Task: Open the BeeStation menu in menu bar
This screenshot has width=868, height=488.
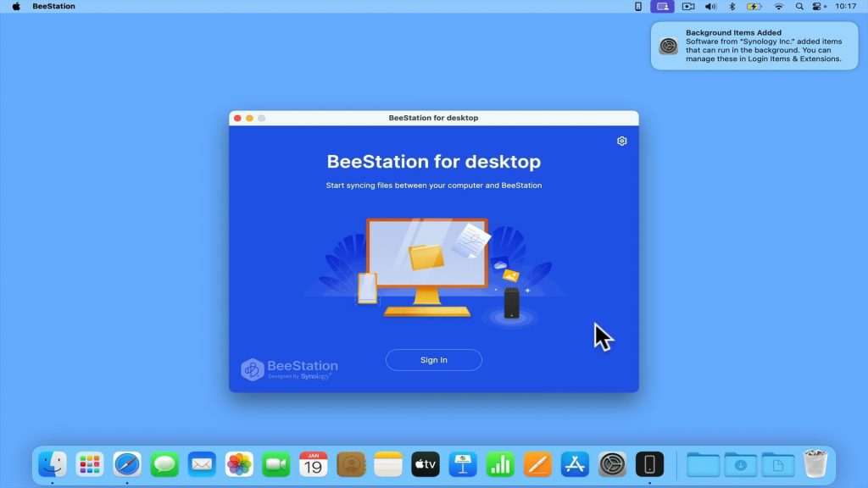Action: tap(53, 6)
